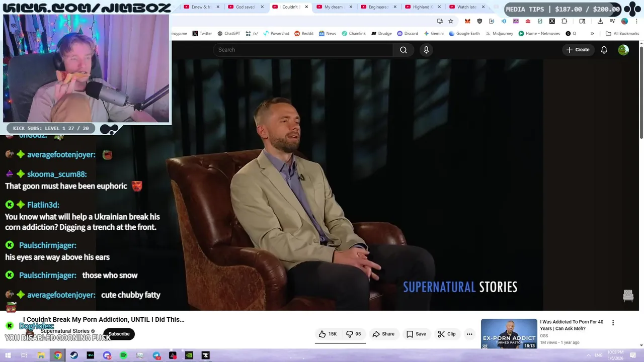Open the Google Earth bookmark
Image resolution: width=644 pixels, height=362 pixels.
click(464, 34)
